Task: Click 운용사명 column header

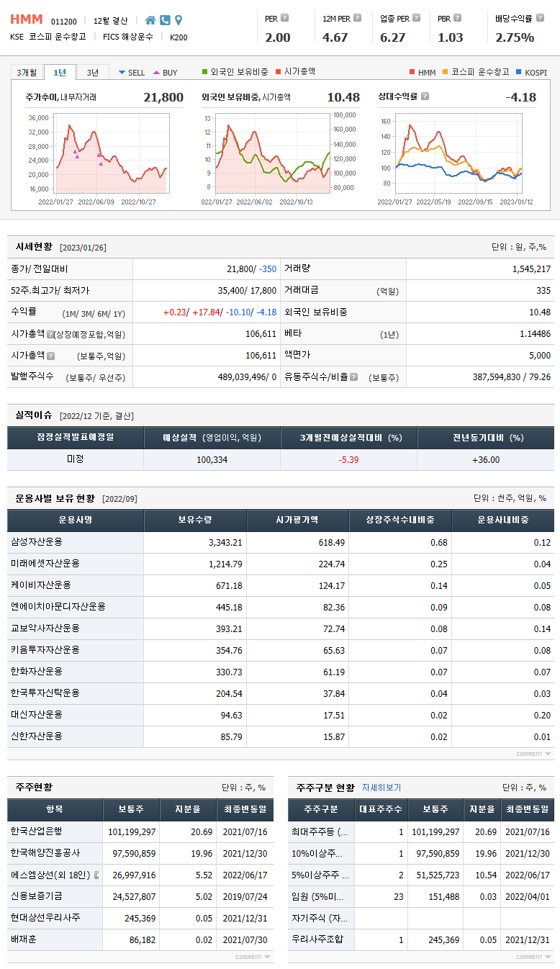Action: tap(76, 520)
